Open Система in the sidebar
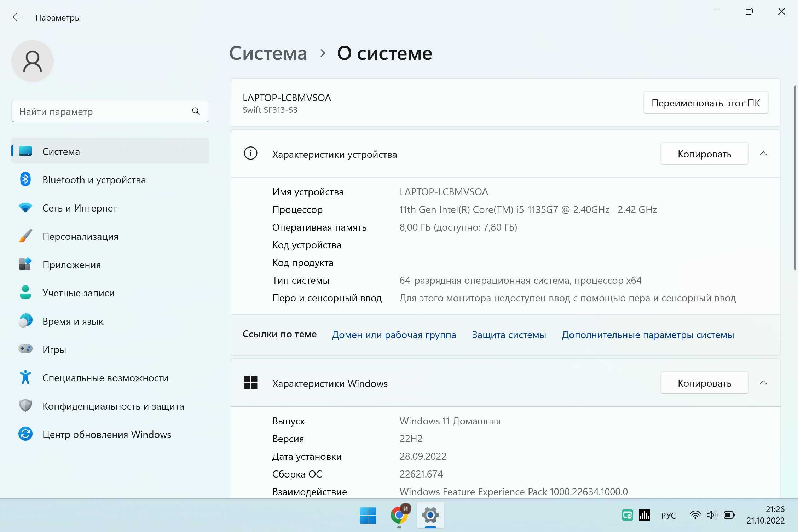Viewport: 798px width, 532px height. point(110,151)
